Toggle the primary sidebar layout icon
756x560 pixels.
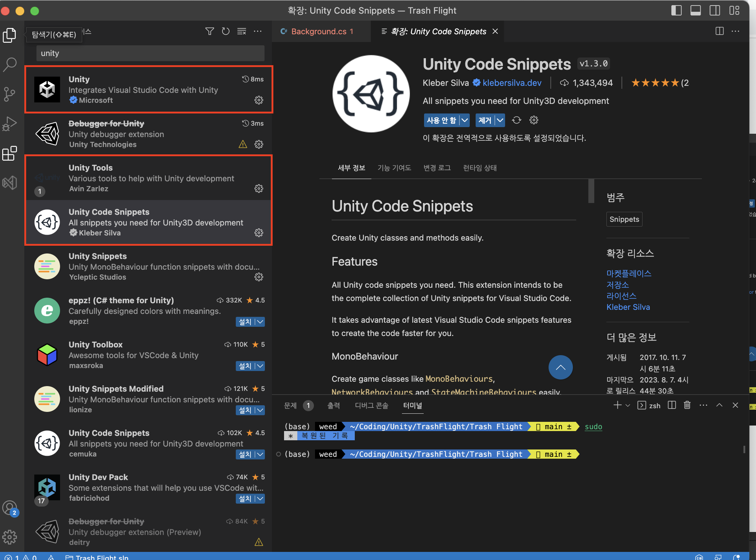[x=676, y=10]
